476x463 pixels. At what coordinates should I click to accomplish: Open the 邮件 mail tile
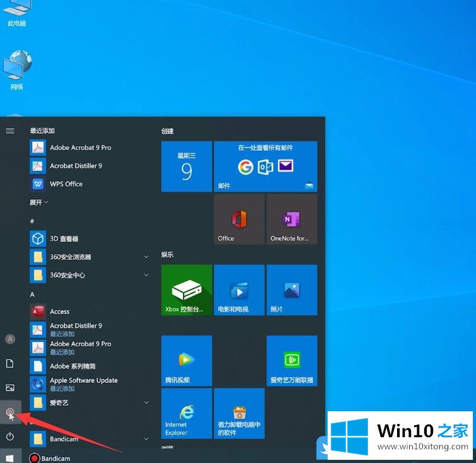266,167
